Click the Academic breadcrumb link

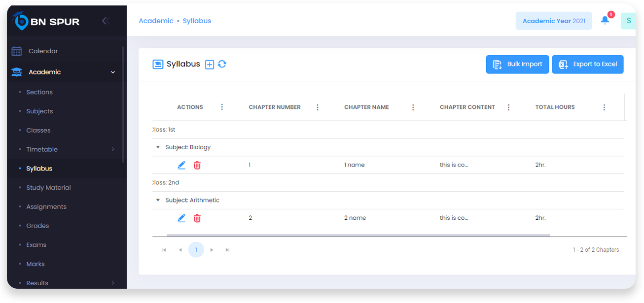pos(156,21)
